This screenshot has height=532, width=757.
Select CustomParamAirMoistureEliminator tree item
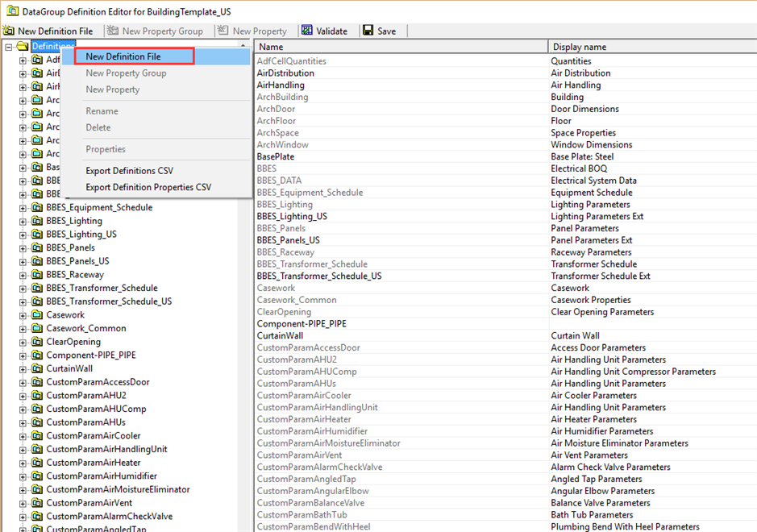[118, 489]
